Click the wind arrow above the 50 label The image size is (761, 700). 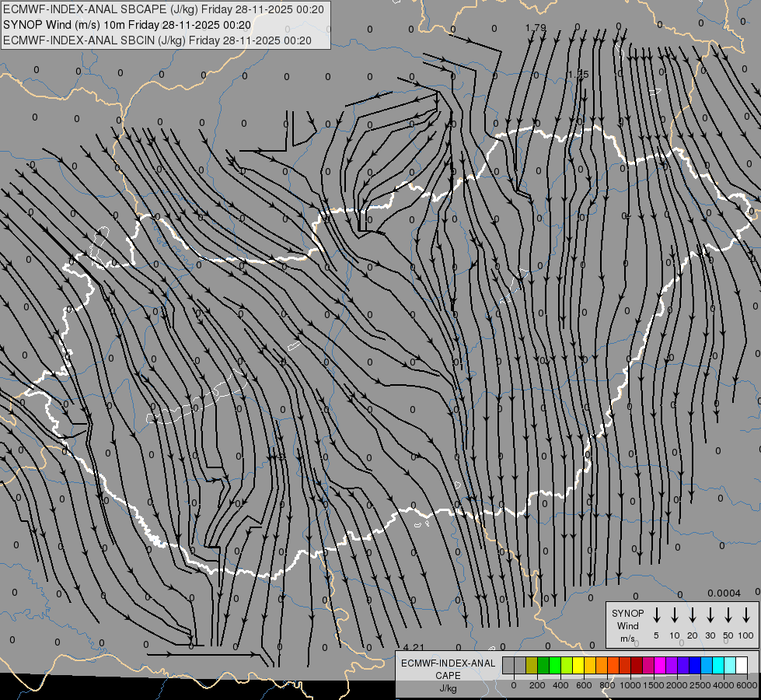click(728, 615)
